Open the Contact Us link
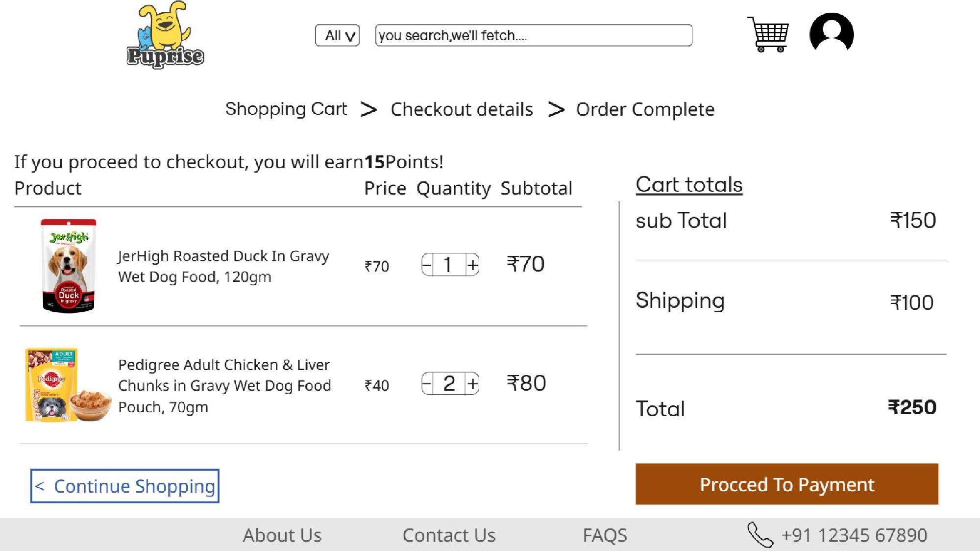 (x=449, y=535)
